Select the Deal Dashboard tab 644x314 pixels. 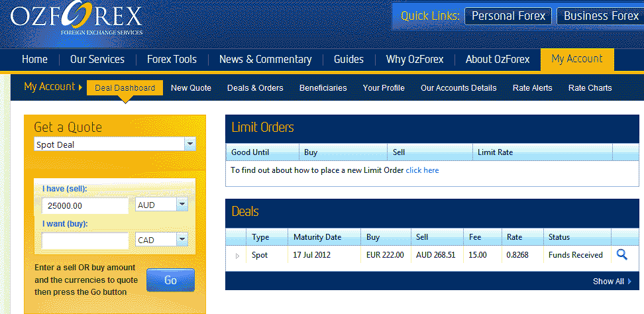point(125,88)
